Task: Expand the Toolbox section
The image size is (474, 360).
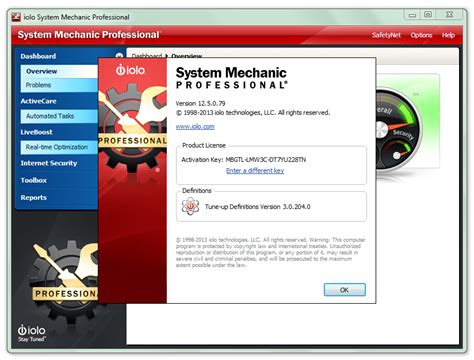Action: (34, 180)
